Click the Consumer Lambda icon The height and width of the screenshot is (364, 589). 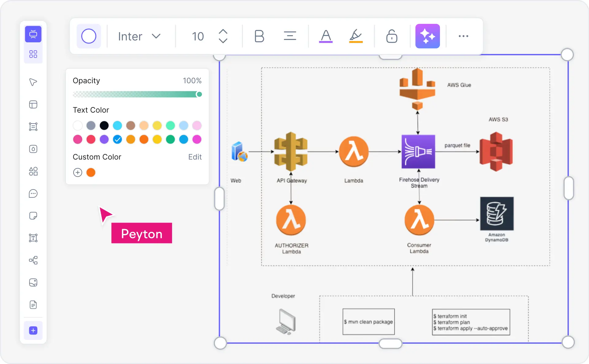click(419, 220)
